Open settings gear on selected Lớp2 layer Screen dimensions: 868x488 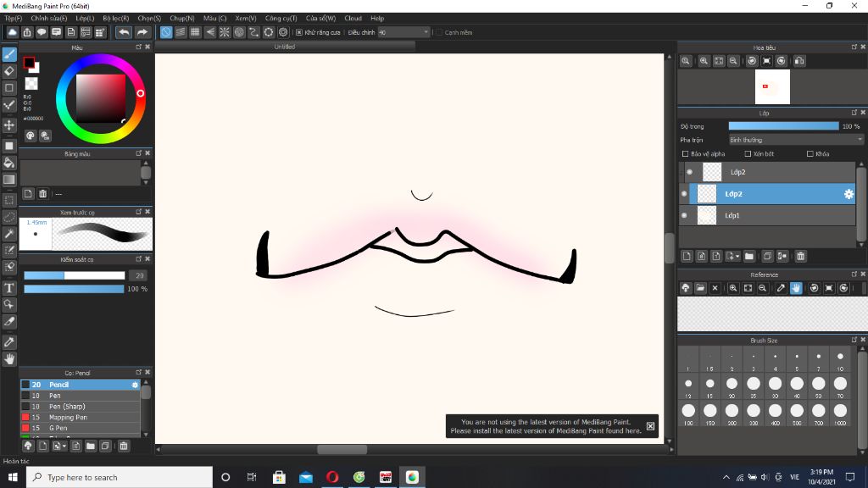pos(848,194)
